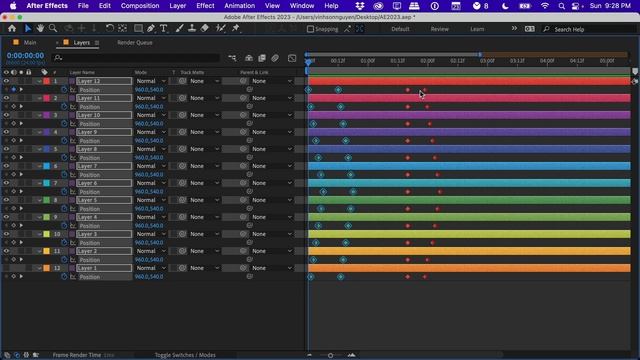Toggle Position keyframe diamond for Layer 12
640x360 pixels.
13,90
